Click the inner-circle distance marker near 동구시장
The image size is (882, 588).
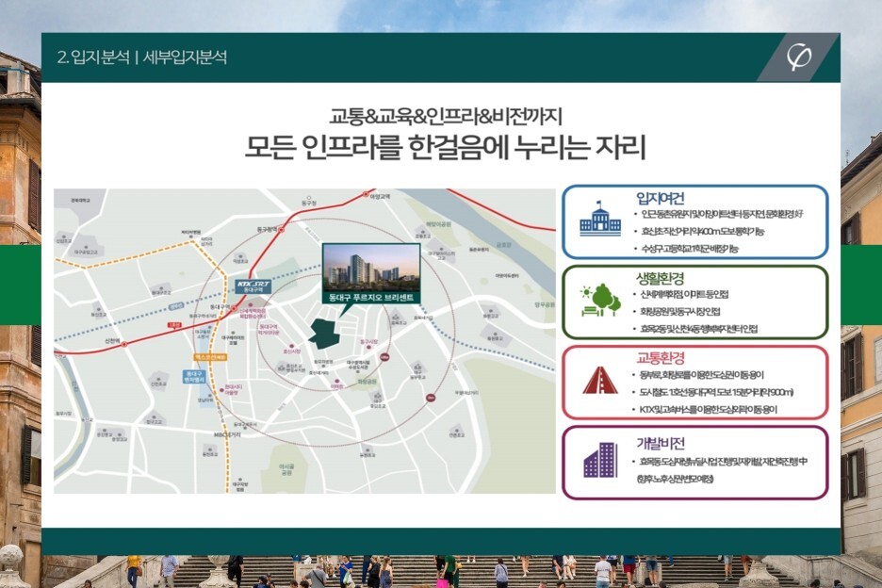tap(384, 356)
